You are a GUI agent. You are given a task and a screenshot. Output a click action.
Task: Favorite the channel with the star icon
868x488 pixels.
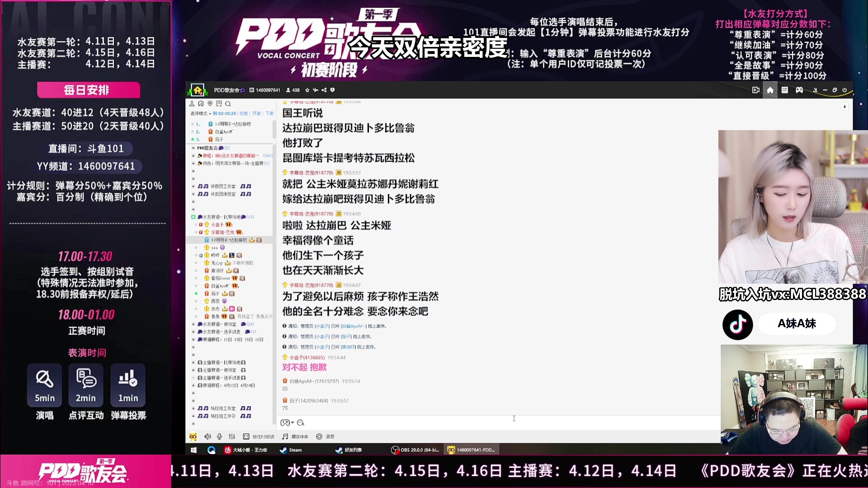[x=307, y=90]
